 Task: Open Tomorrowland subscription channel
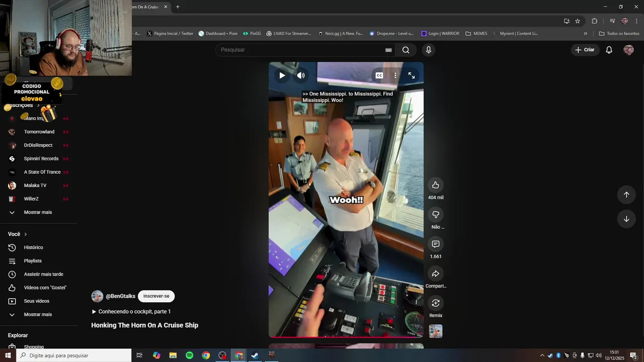(39, 132)
